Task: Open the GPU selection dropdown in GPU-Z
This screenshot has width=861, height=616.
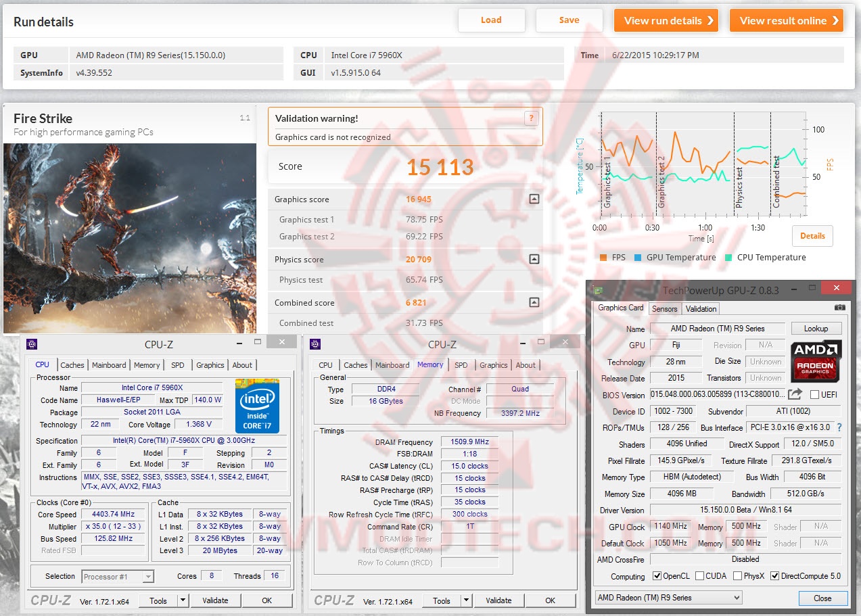Action: point(668,598)
